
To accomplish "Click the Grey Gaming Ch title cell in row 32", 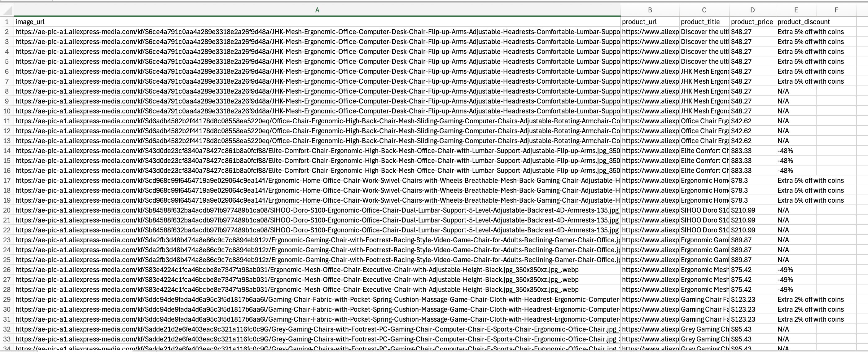I will (704, 329).
